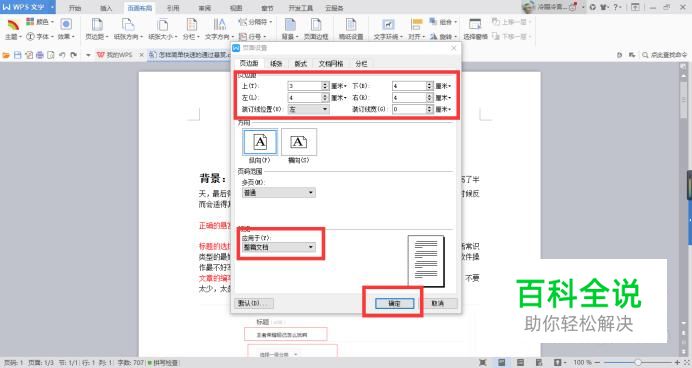Click the Print quick-access icon
Screen dimensions: 692x368
pyautogui.click(x=40, y=55)
